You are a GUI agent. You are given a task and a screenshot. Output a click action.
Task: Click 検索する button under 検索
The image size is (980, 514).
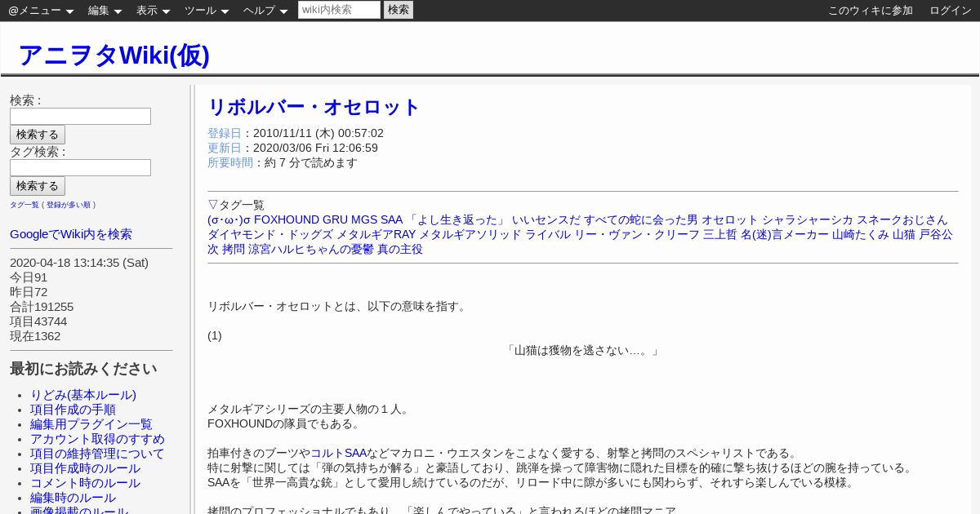click(38, 135)
